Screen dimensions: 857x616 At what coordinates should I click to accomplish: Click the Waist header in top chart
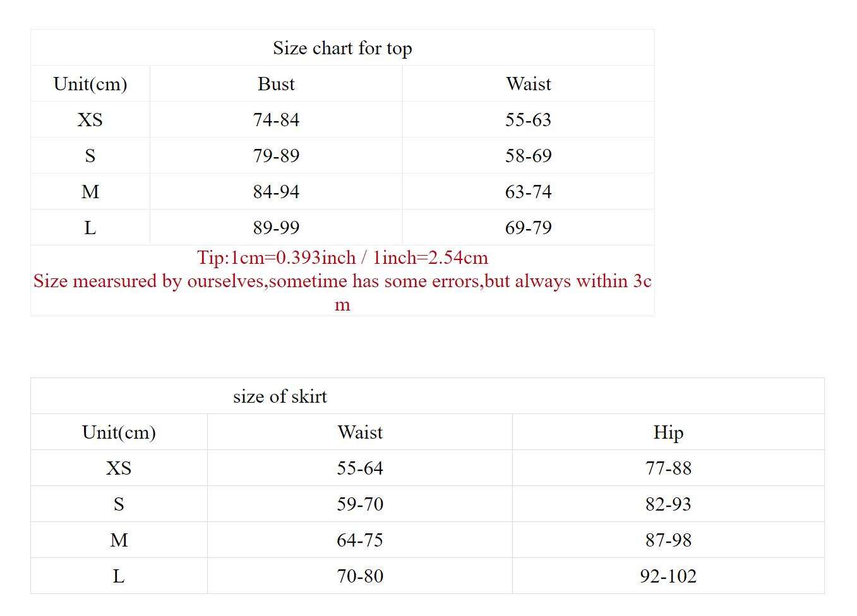click(529, 84)
